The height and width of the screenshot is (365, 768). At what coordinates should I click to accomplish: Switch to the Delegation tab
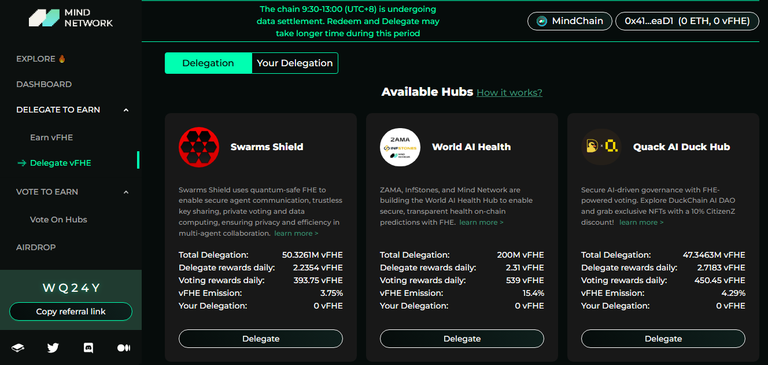tap(208, 63)
